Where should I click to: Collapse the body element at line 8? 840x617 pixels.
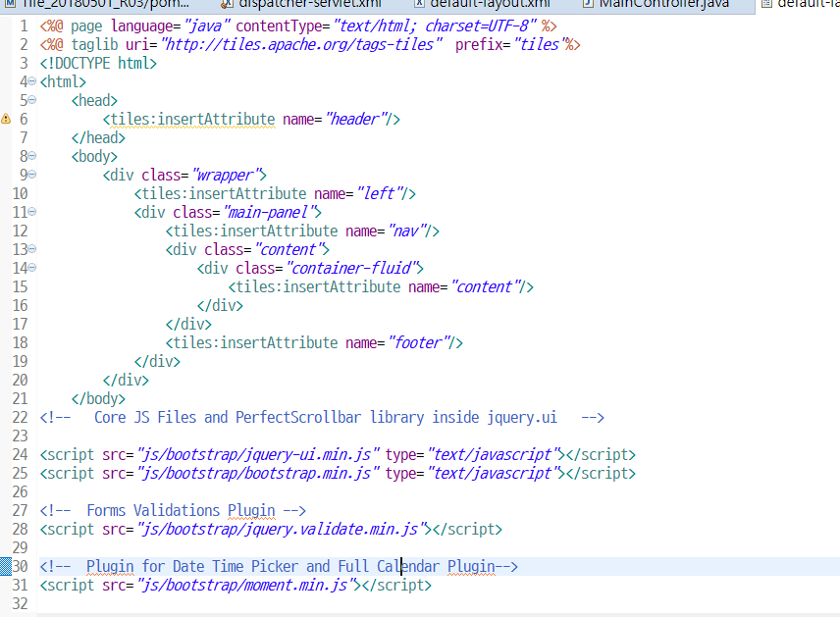click(31, 156)
